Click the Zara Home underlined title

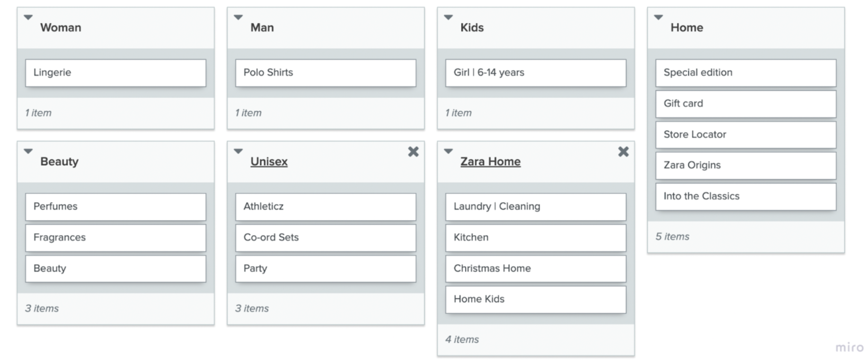tap(490, 162)
